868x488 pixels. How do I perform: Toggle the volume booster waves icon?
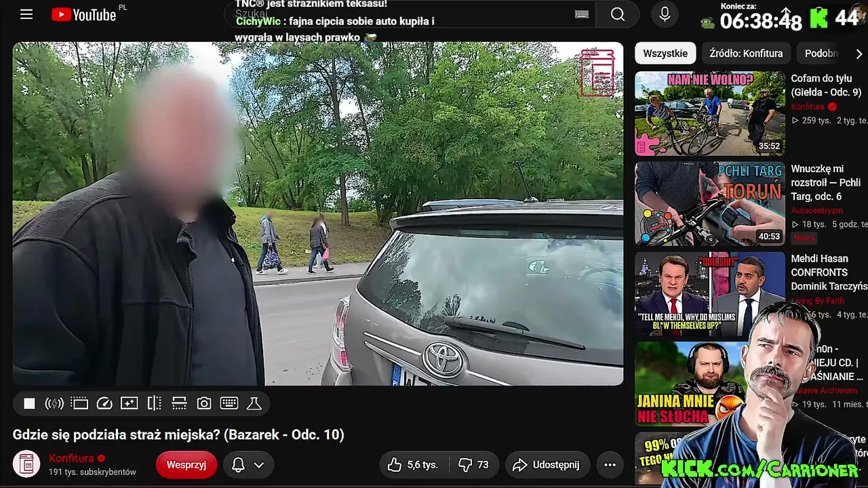[54, 404]
